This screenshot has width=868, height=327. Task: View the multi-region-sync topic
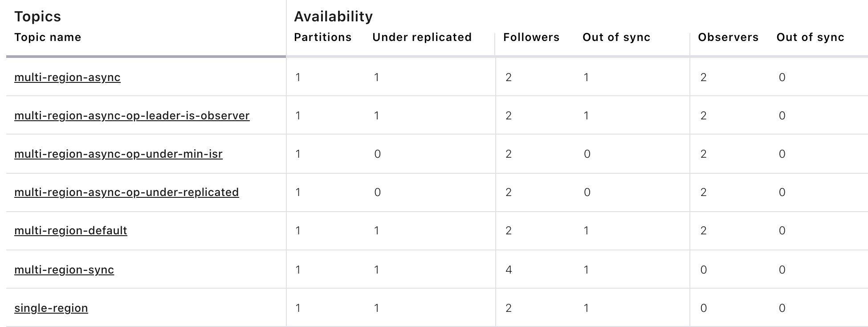point(64,270)
